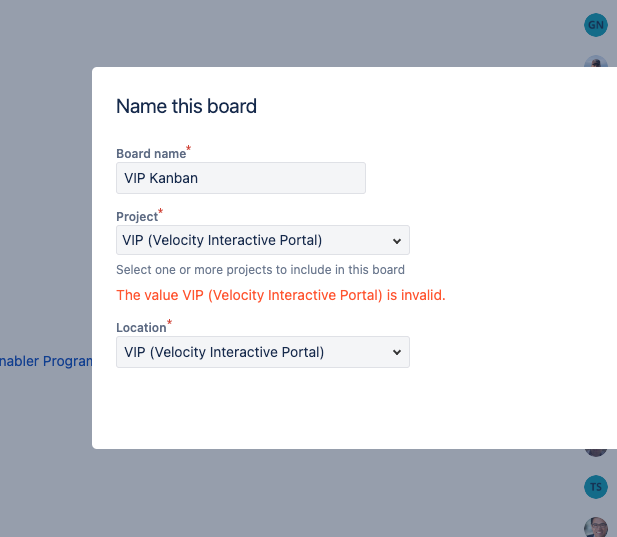Click the Project dropdown chevron arrow
The image size is (617, 537).
coord(397,241)
